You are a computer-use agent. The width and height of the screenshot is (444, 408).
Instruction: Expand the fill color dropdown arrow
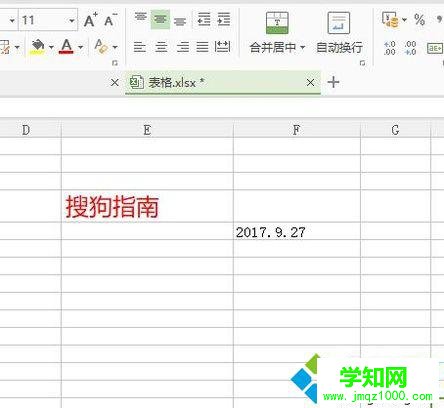coord(51,47)
